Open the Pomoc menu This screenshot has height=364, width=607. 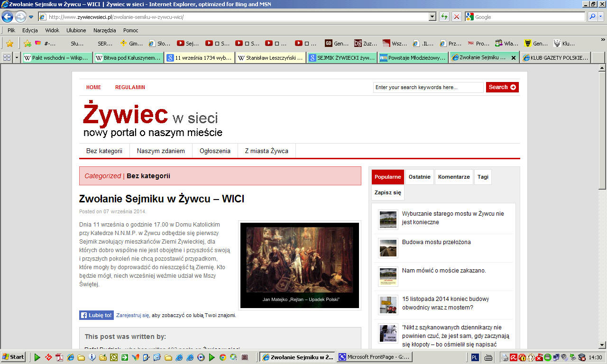coord(131,30)
